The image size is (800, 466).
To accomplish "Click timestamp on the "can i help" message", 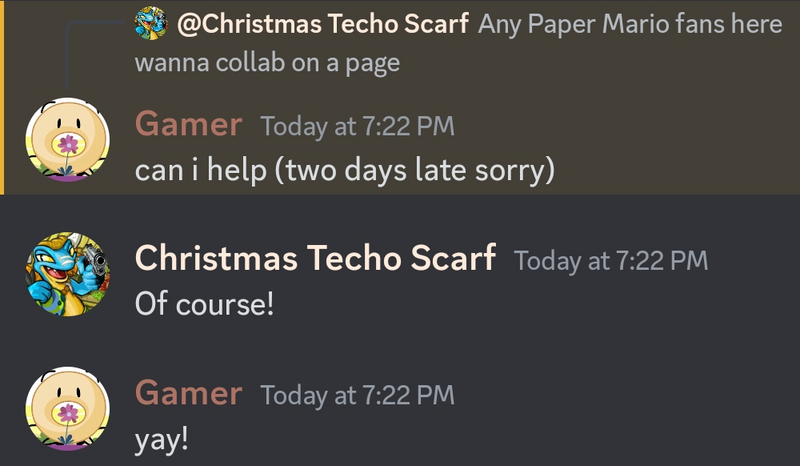I will 357,126.
